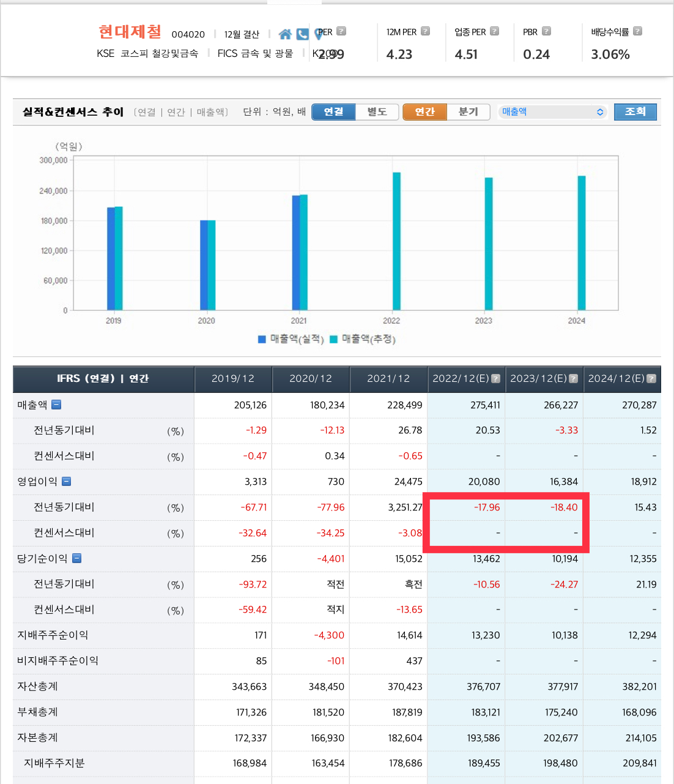The image size is (674, 784).
Task: Click the 비지배주주순이익 row label
Action: 57,661
